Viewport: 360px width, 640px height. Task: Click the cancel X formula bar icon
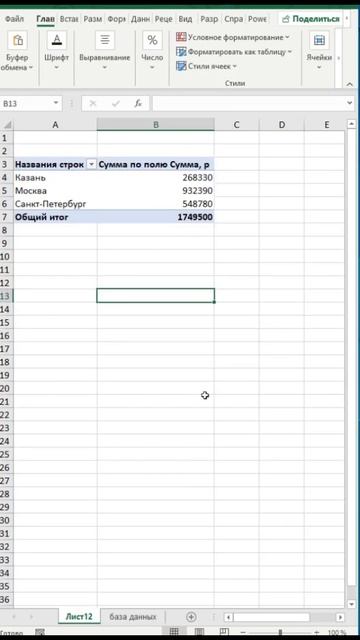pos(93,104)
